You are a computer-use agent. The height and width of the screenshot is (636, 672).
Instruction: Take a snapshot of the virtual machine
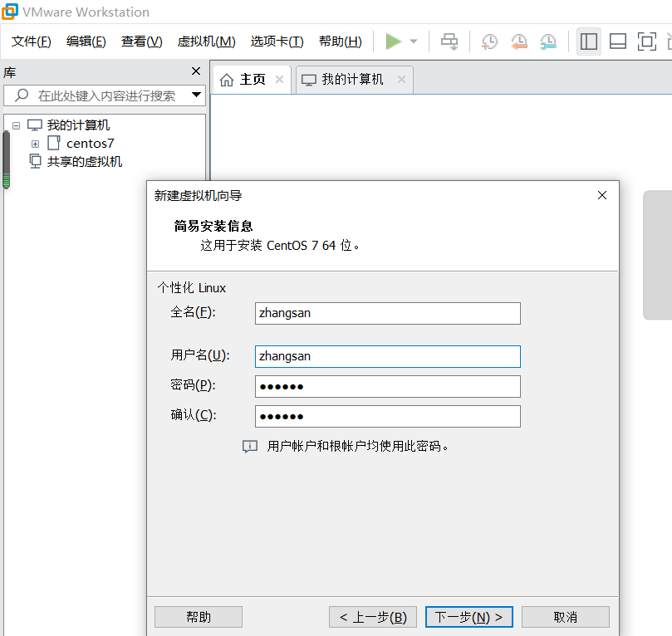pos(489,42)
